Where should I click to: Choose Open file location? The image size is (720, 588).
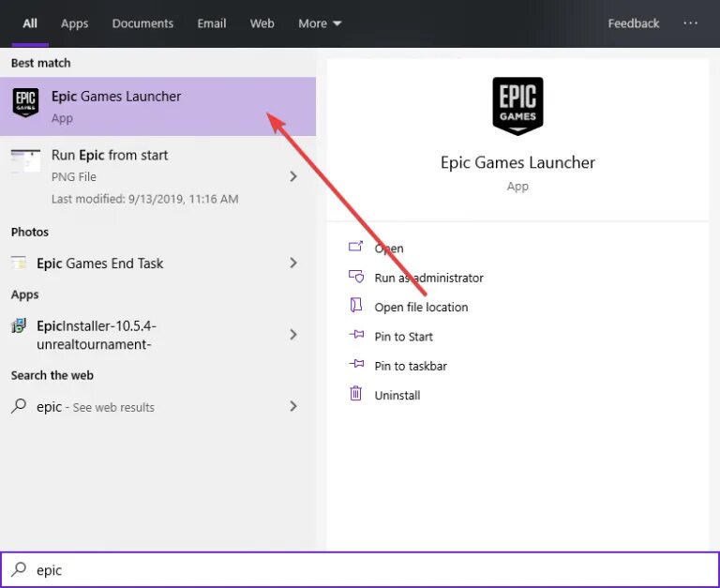tap(421, 308)
